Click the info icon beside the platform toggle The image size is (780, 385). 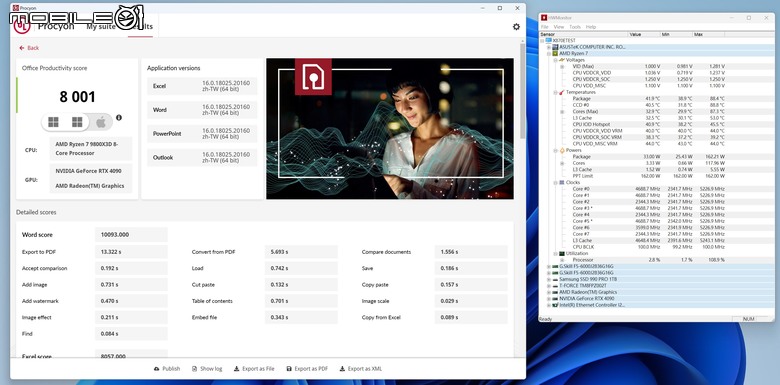[x=119, y=117]
